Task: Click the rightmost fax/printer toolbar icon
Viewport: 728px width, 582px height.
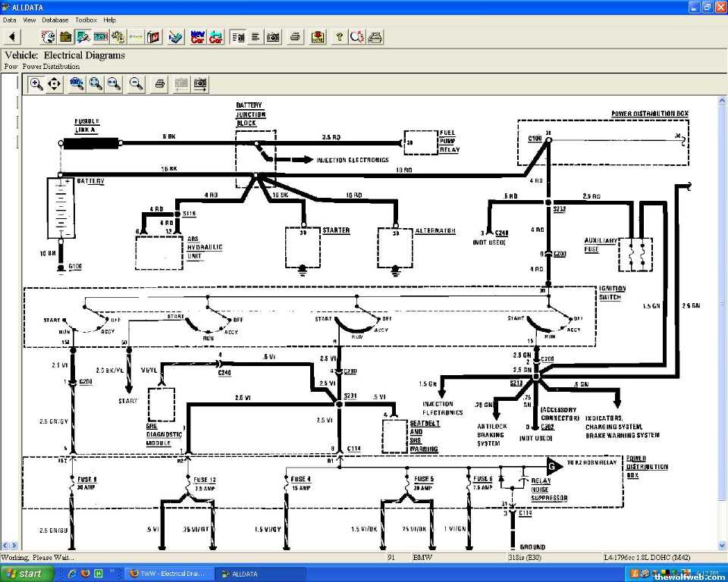Action: 375,36
